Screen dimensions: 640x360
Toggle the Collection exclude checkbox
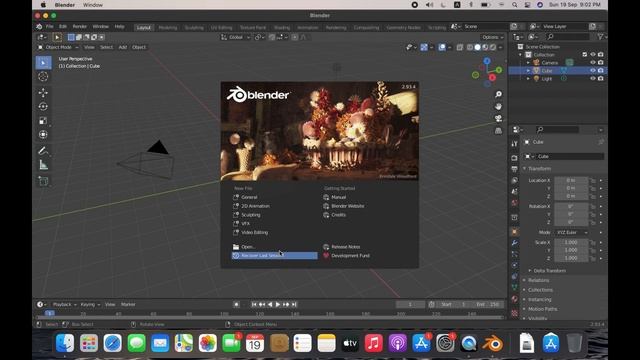point(585,54)
